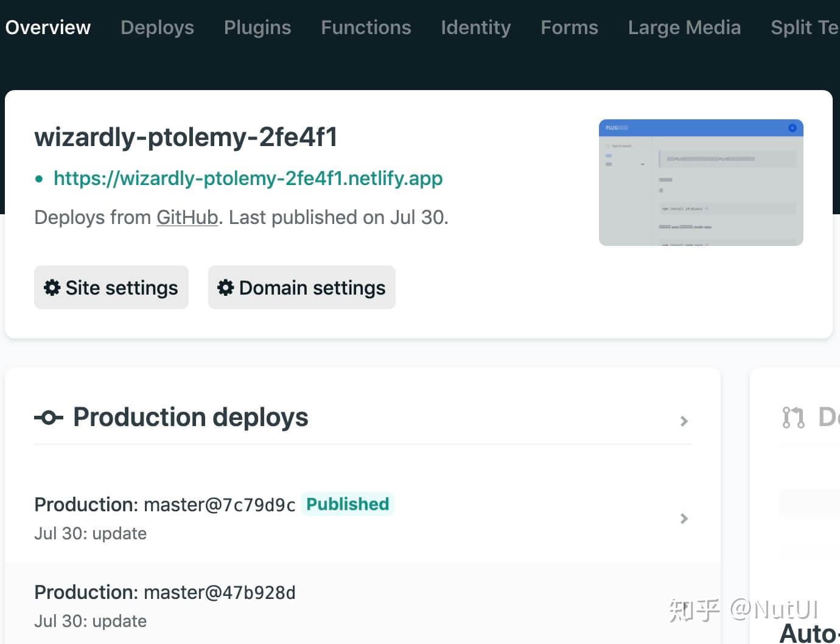
Task: Click the Site settings gear icon
Action: (52, 287)
